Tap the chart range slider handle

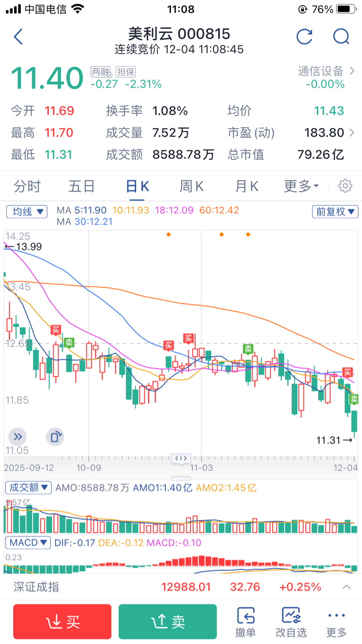(x=181, y=458)
